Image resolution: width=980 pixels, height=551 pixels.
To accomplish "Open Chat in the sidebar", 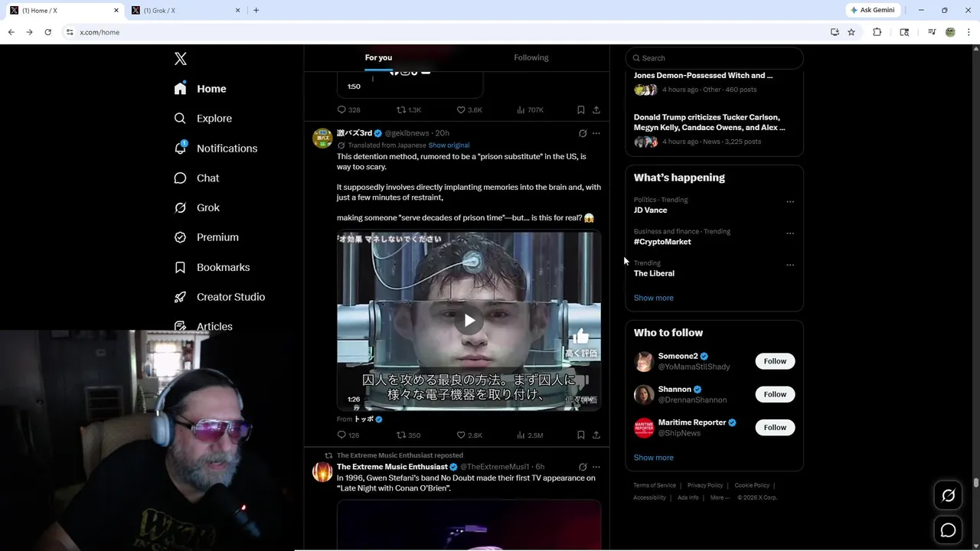I will [x=197, y=178].
